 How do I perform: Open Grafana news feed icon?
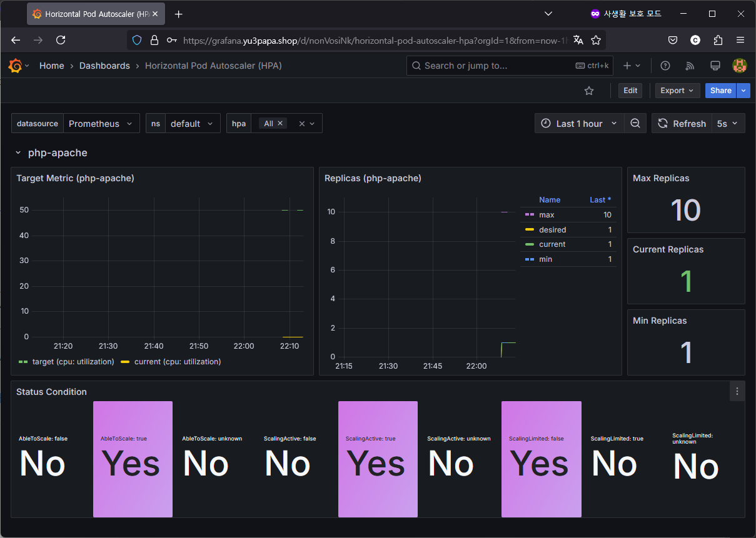690,66
